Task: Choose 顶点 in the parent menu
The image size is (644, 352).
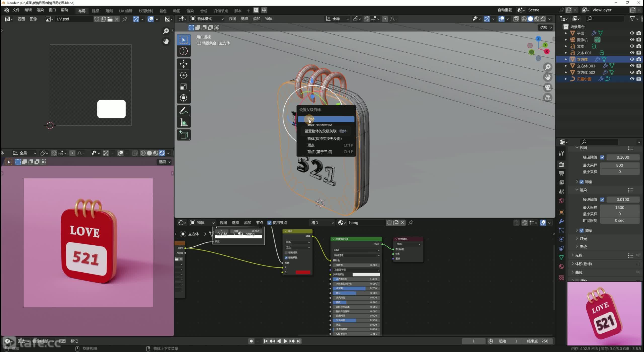Action: pyautogui.click(x=326, y=145)
